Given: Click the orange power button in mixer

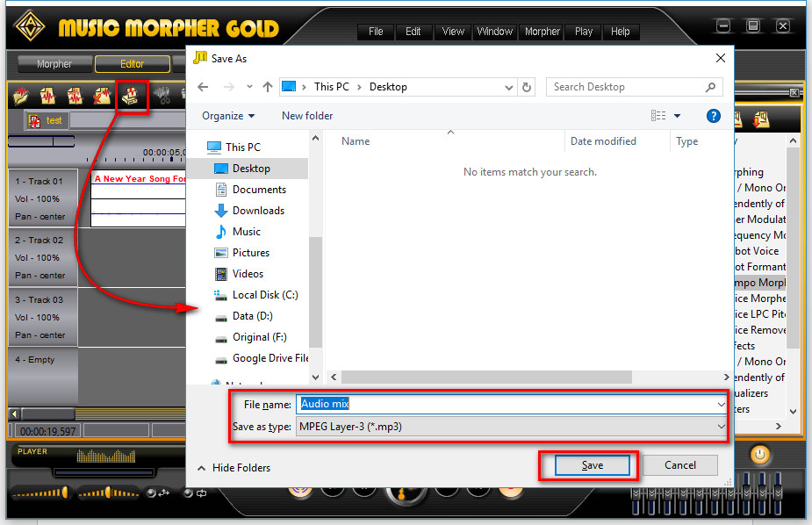Looking at the screenshot, I should click(x=759, y=455).
